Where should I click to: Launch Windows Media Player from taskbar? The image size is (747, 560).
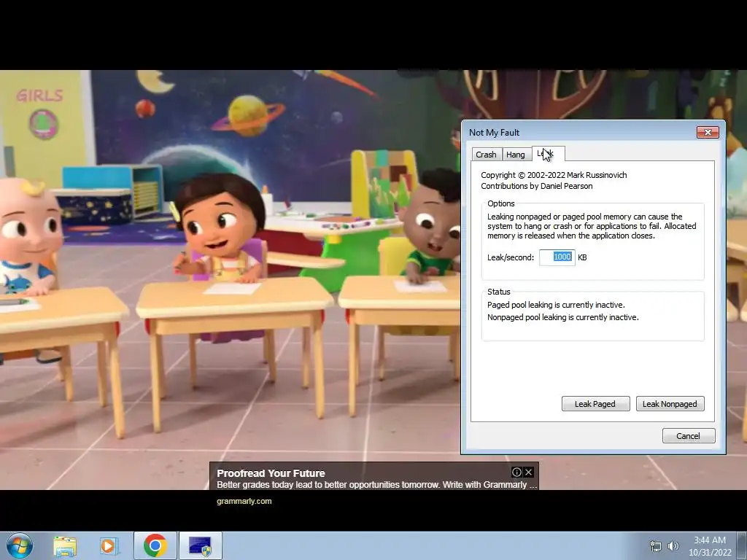(108, 545)
